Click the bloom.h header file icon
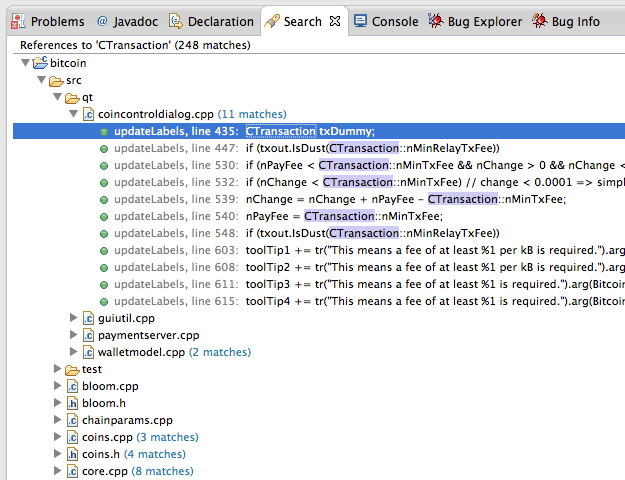The height and width of the screenshot is (480, 625). [x=72, y=403]
